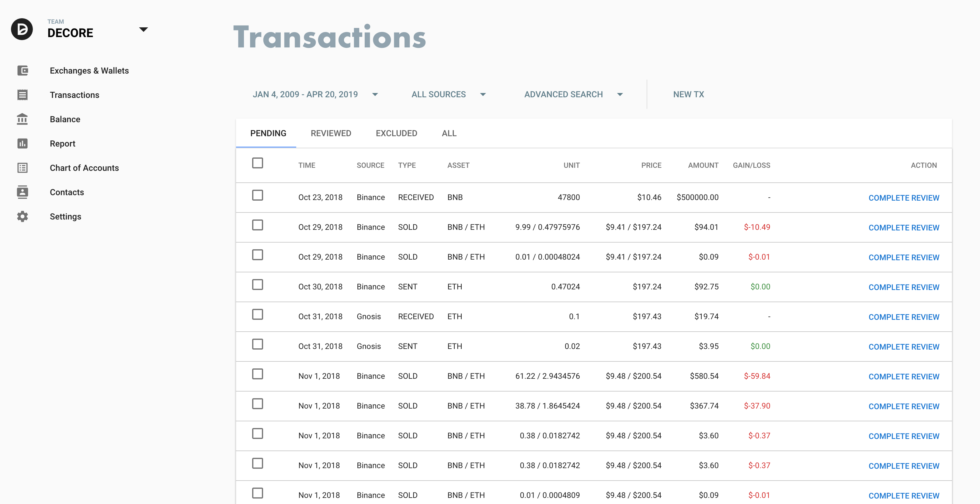
Task: Switch to the REVIEWED tab
Action: [331, 133]
